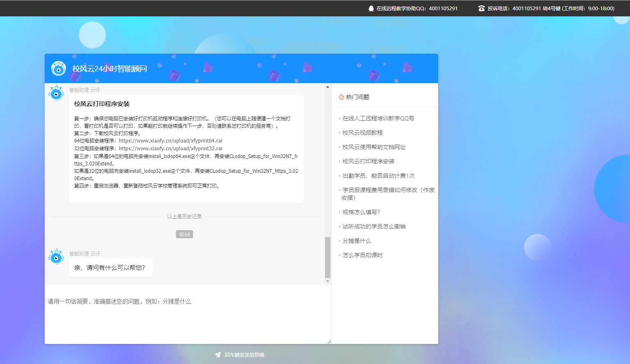Select 学员报课程费用录错如何修改 question
Image resolution: width=630 pixels, height=364 pixels.
click(x=388, y=194)
